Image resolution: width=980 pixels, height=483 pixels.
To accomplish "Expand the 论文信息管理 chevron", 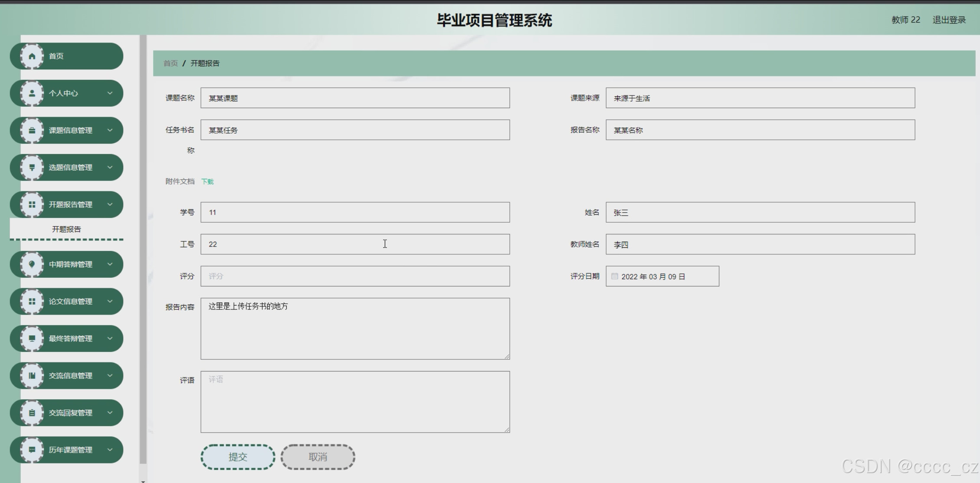I will point(110,301).
